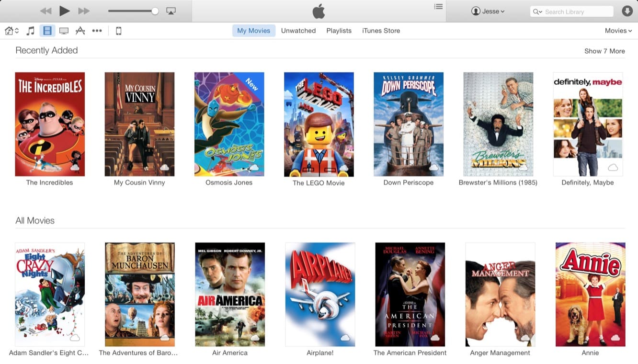This screenshot has width=638, height=364.
Task: Select the My Cousin Vinny poster
Action: [139, 124]
